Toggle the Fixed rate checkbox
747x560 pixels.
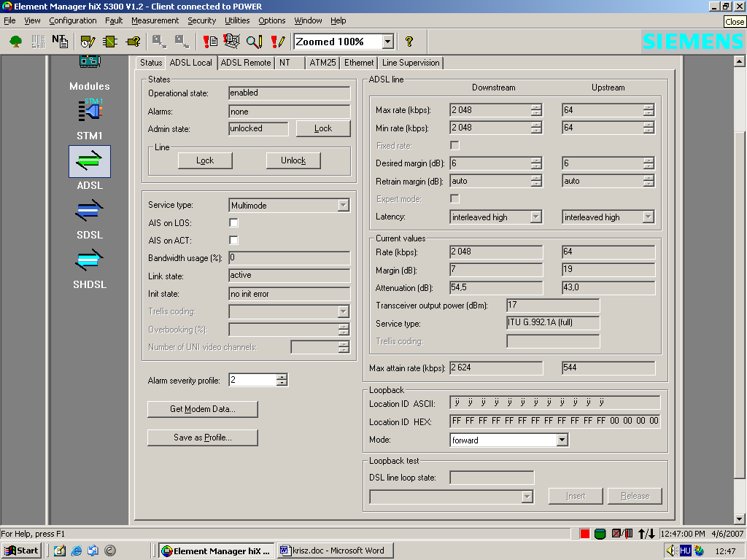(x=455, y=145)
